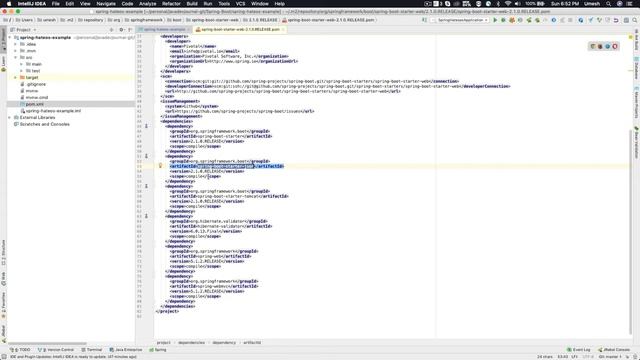The height and width of the screenshot is (360, 640).
Task: Open in Opera from floating browser icons
Action: point(615,47)
